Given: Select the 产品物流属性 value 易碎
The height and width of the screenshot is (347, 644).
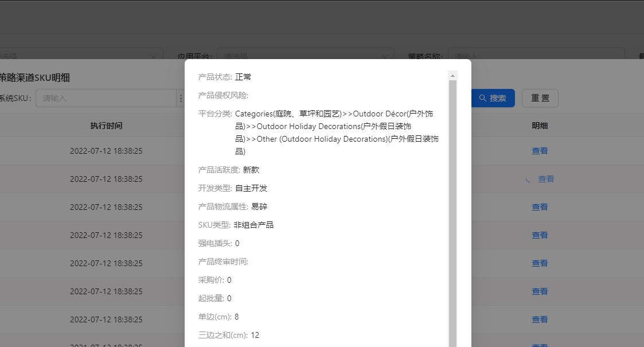Looking at the screenshot, I should [x=259, y=206].
